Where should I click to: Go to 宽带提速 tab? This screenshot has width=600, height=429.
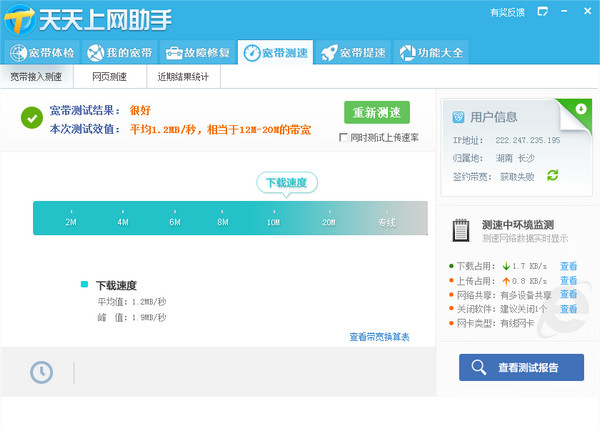coord(353,52)
